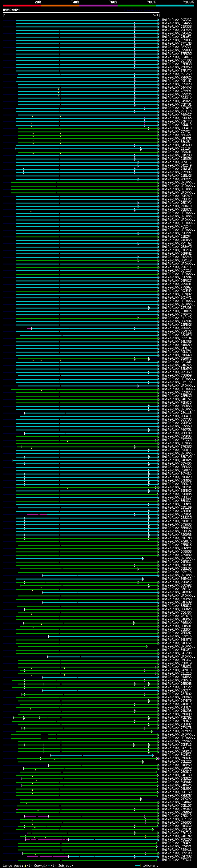Open hit UniRef100_O24456
Screen dimensions: 197x868
pos(176,23)
